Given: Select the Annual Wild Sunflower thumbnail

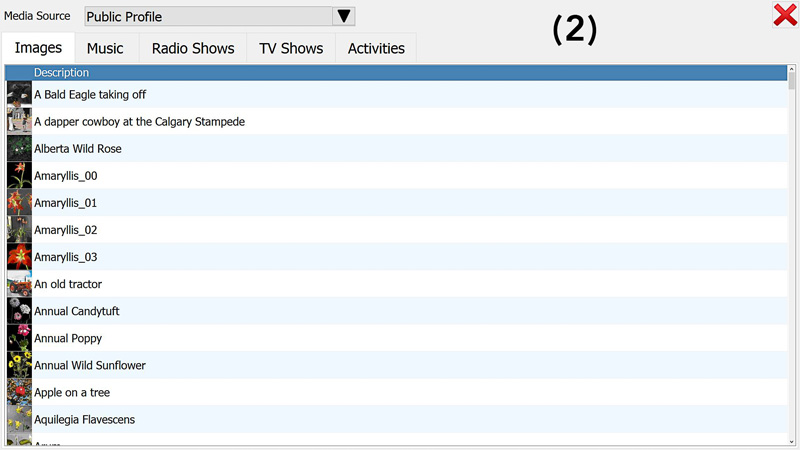Looking at the screenshot, I should pos(19,365).
